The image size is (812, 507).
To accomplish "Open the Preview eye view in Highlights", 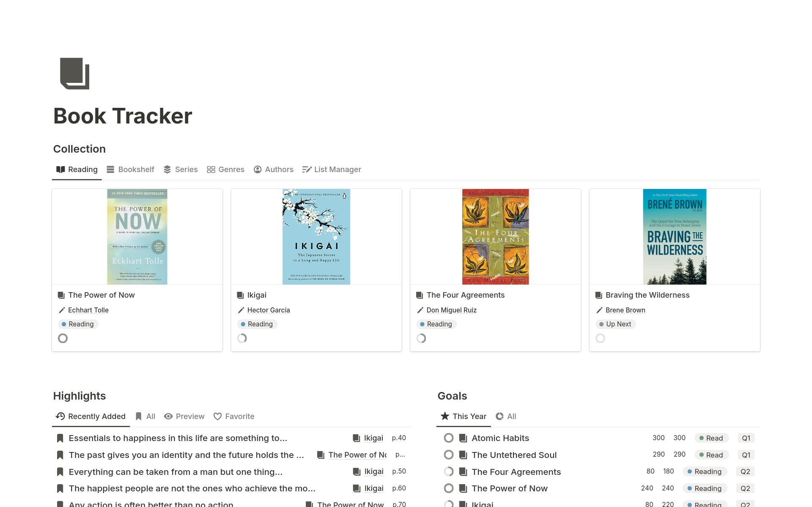I will coord(169,416).
